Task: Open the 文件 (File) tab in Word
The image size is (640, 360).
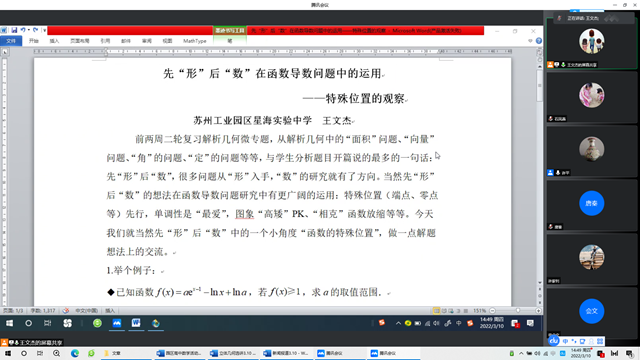Action: tap(11, 41)
